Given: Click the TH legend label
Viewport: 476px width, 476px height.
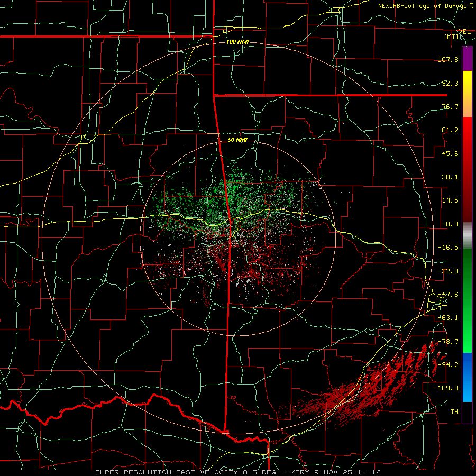Looking at the screenshot, I should (454, 412).
